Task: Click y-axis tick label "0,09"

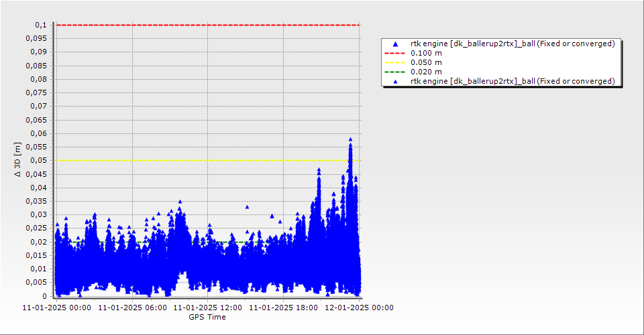Action: (x=39, y=52)
